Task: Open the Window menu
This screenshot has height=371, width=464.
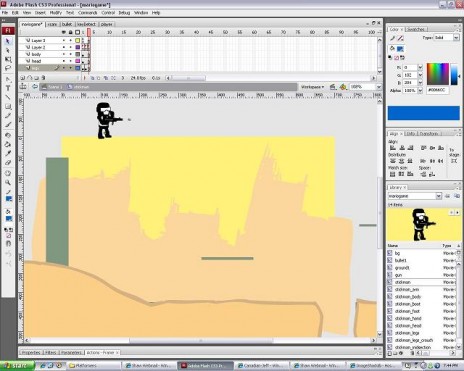Action: 141,13
